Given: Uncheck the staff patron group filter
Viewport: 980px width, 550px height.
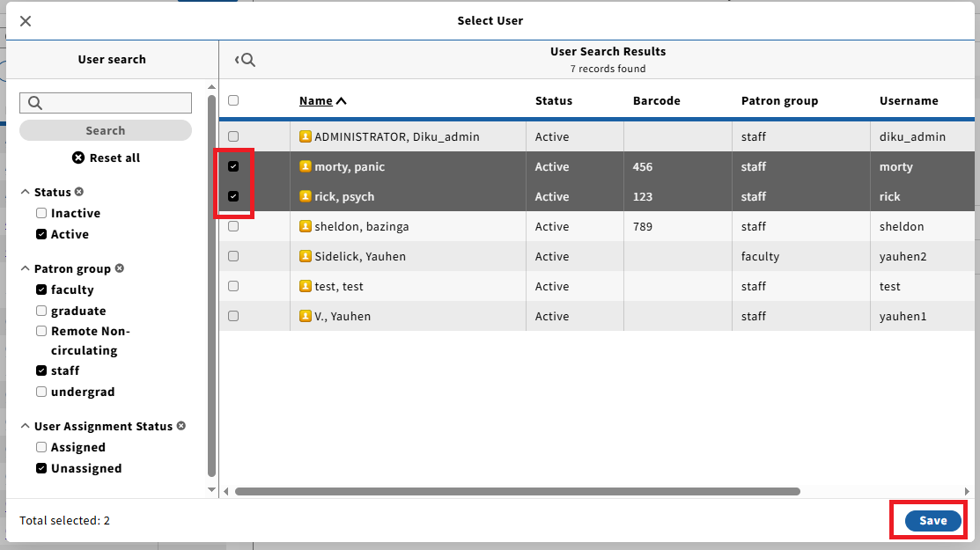Looking at the screenshot, I should [41, 370].
